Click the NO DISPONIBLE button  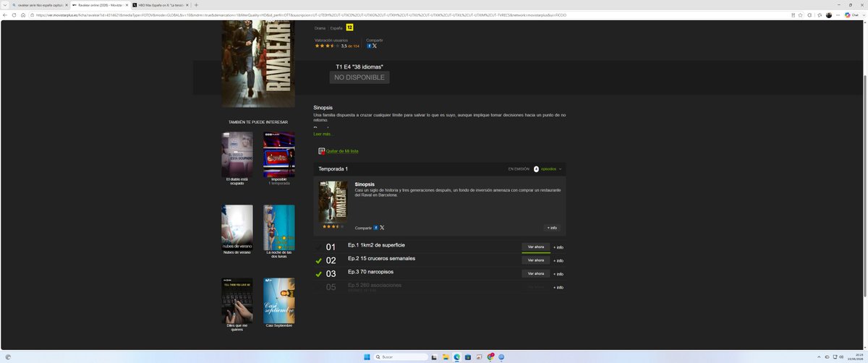tap(359, 77)
